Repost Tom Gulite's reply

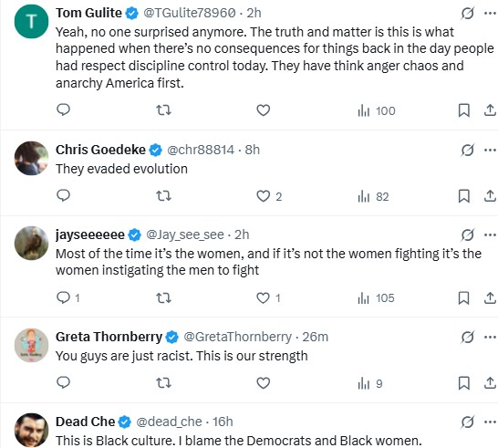(x=164, y=110)
